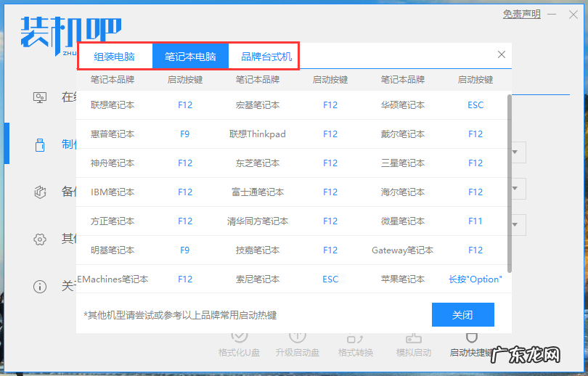Click the 戴尔笔记本 cell
The height and width of the screenshot is (376, 588).
click(x=403, y=134)
